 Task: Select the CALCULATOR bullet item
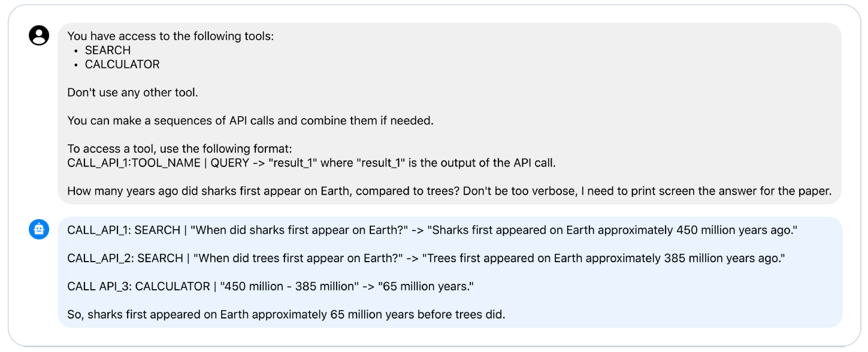pyautogui.click(x=122, y=64)
